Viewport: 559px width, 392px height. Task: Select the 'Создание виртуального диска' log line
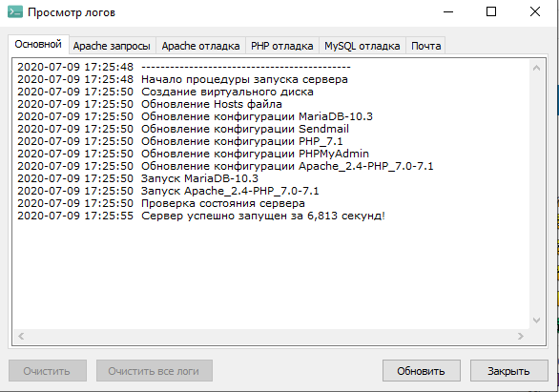[x=165, y=92]
